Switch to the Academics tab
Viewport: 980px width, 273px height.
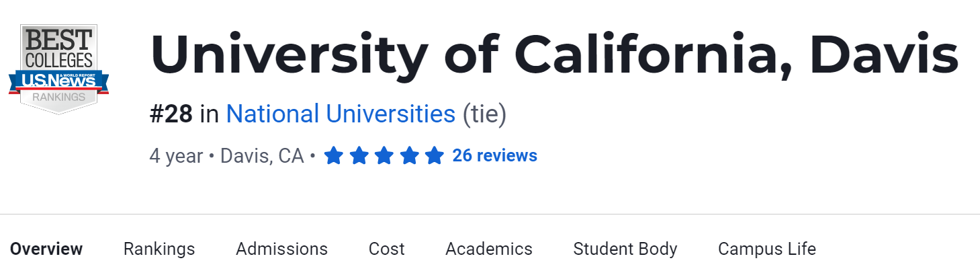tap(488, 249)
